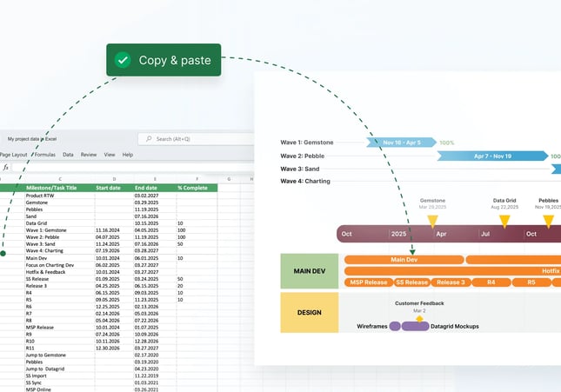Select the End date header cell

155,188
